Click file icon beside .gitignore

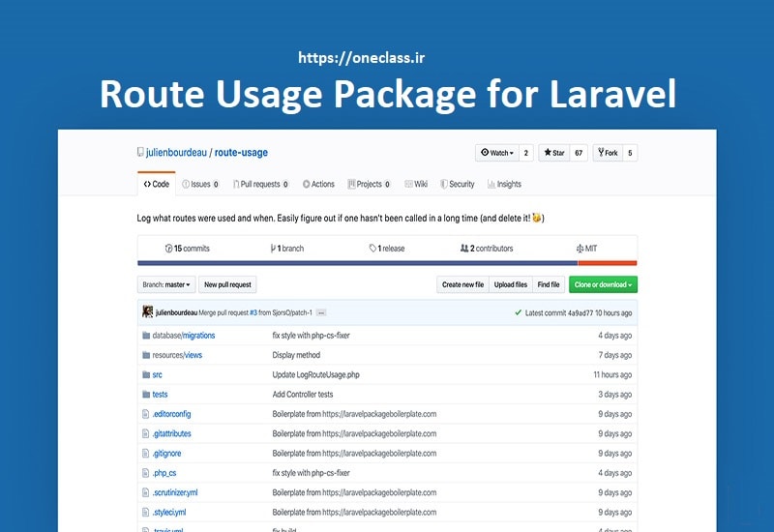pyautogui.click(x=146, y=454)
